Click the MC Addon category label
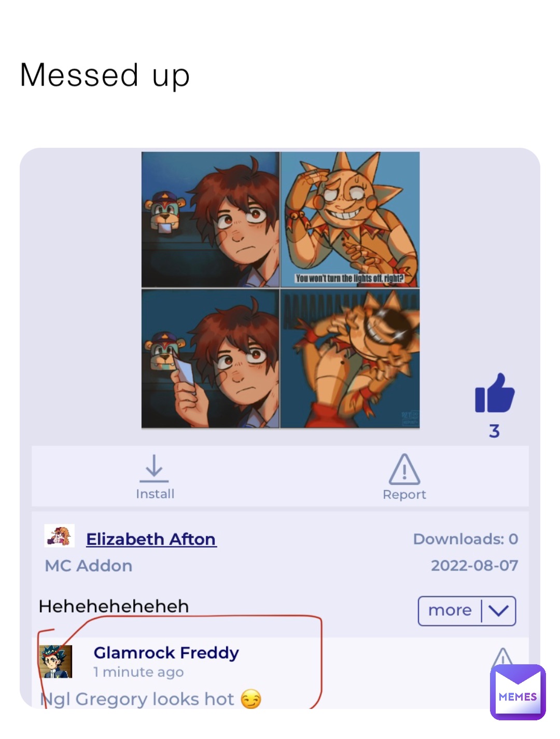 pyautogui.click(x=89, y=565)
